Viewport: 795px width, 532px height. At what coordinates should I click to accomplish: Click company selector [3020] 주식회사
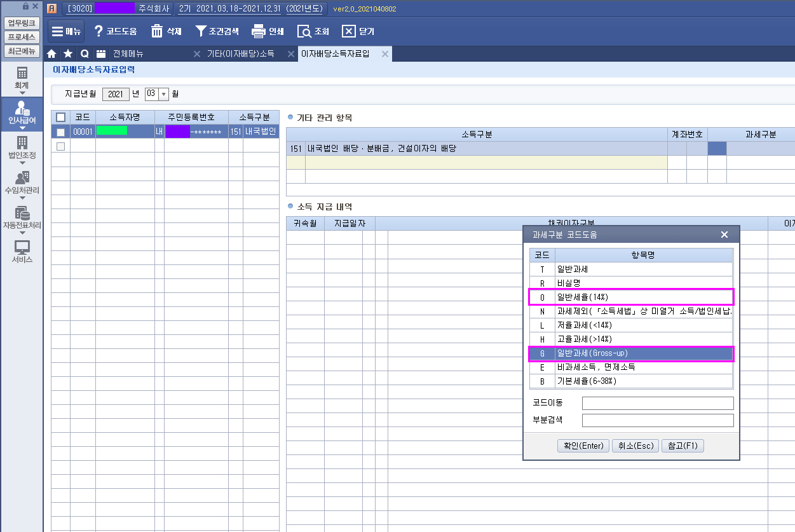point(117,8)
